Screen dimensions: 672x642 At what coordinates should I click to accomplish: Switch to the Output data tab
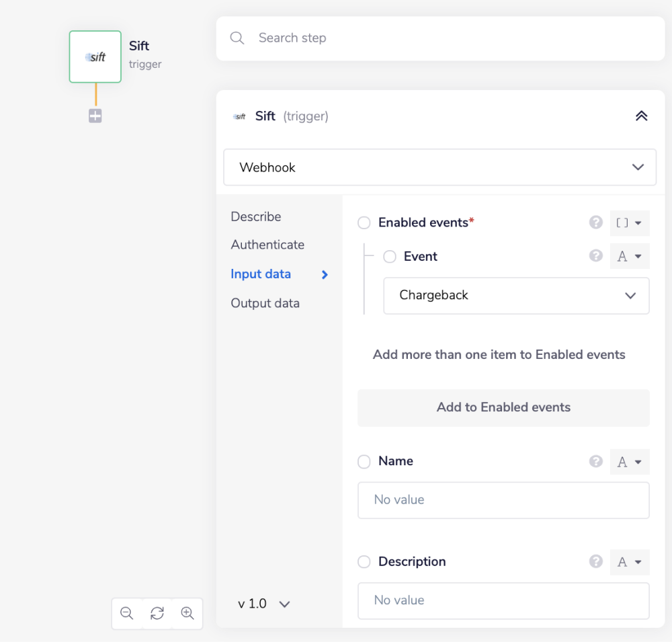pyautogui.click(x=265, y=303)
